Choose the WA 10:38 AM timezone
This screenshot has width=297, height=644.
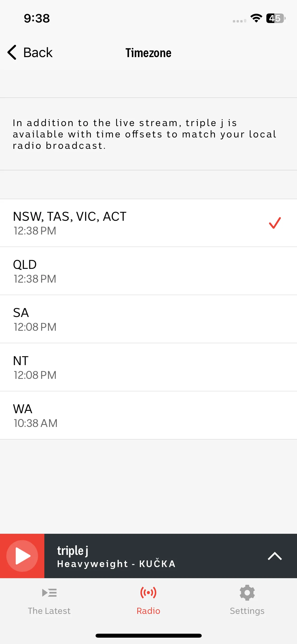(148, 415)
